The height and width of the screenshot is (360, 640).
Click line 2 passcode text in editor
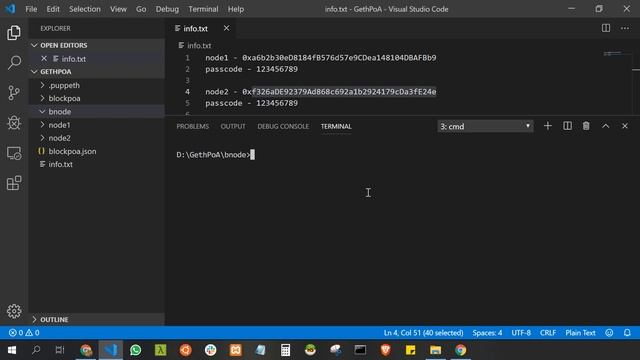pos(251,69)
